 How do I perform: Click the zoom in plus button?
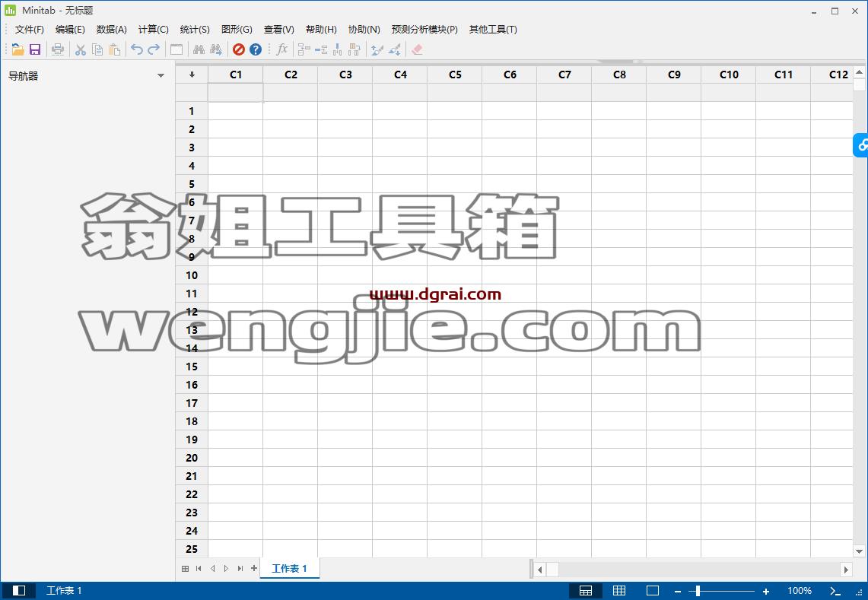[x=766, y=591]
